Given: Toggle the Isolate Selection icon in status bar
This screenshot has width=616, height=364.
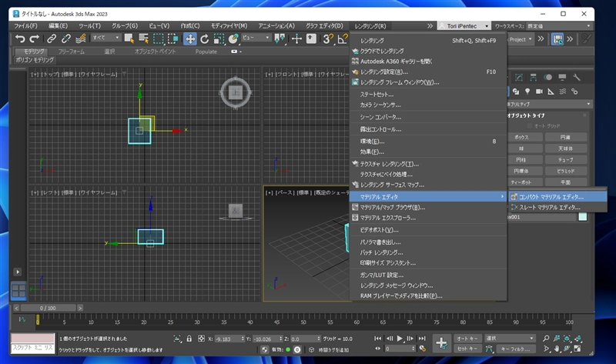Looking at the screenshot, I should click(177, 339).
